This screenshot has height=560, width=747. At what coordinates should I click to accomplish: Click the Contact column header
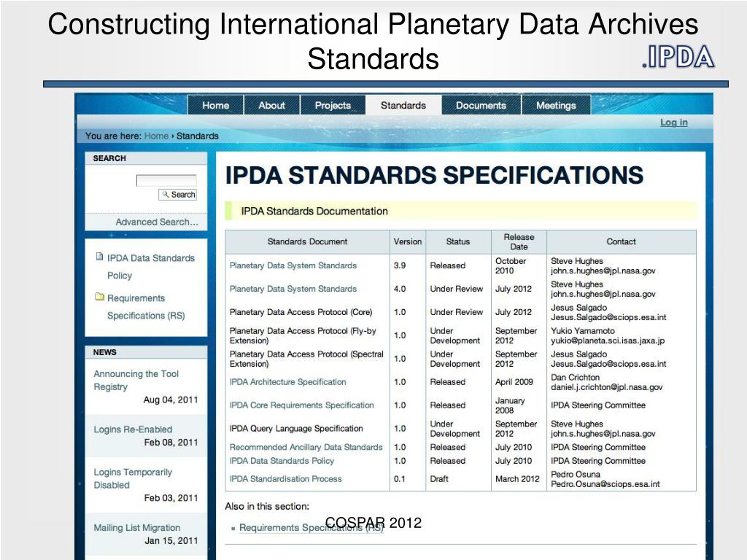(621, 241)
